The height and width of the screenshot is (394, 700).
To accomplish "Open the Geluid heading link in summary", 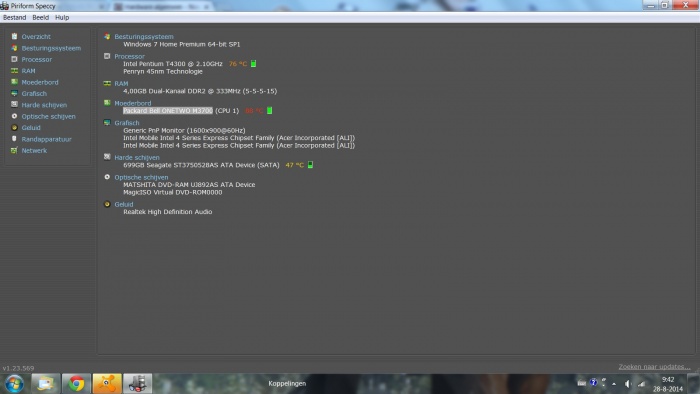I will click(x=124, y=204).
